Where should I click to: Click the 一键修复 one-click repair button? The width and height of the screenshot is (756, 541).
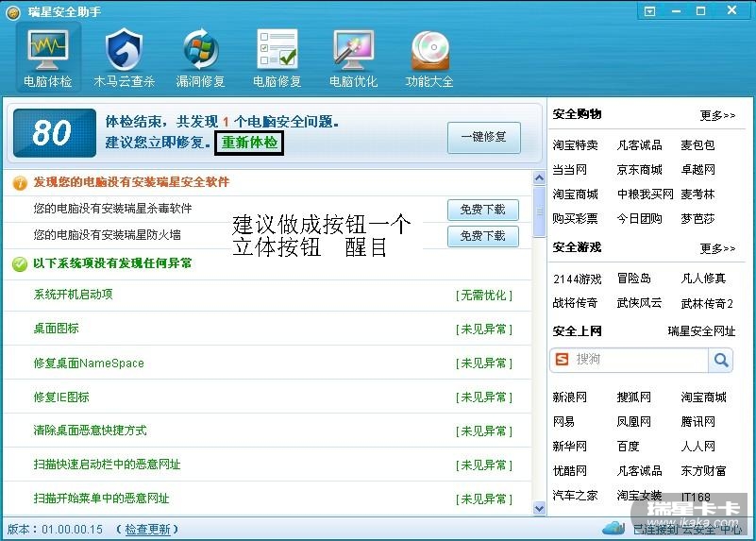point(483,138)
